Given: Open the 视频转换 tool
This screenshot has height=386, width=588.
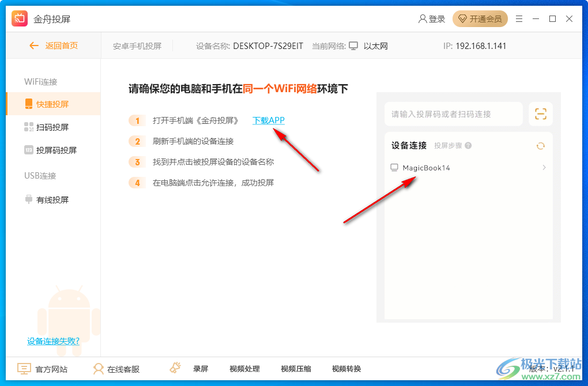Looking at the screenshot, I should pos(346,368).
